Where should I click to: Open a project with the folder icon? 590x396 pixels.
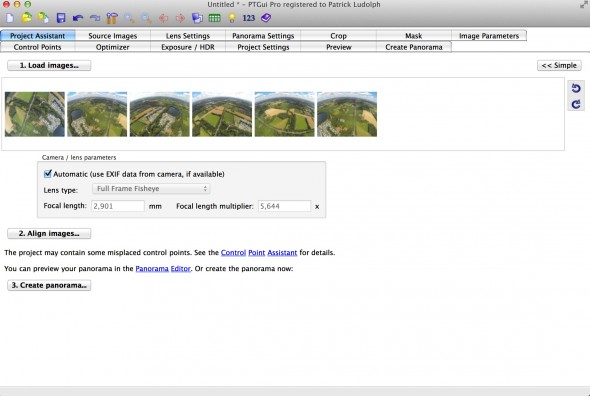click(x=27, y=18)
